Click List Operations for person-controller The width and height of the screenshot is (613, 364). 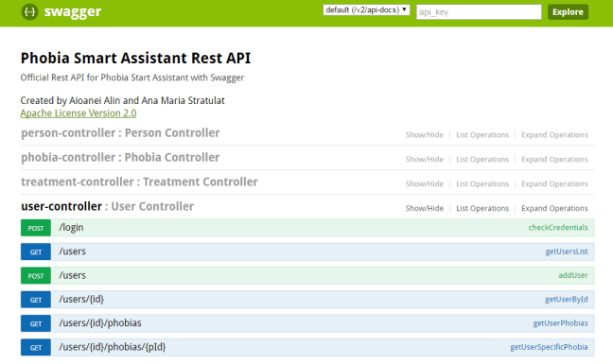(482, 135)
